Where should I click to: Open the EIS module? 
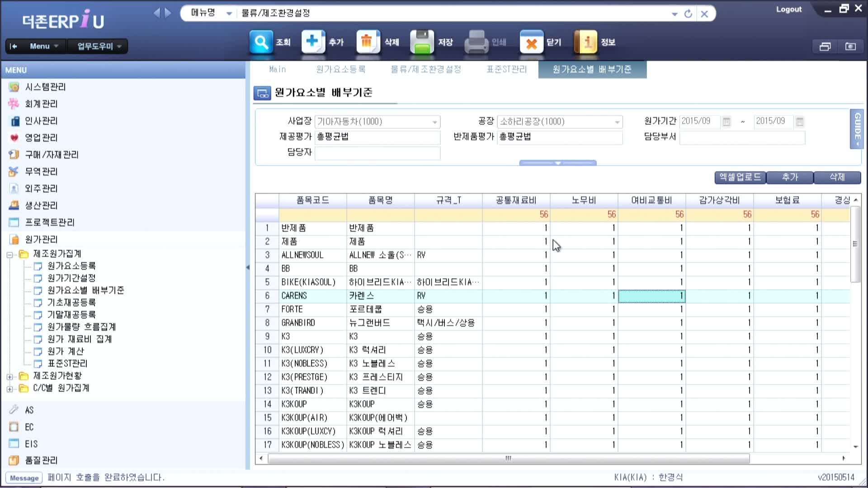[31, 444]
